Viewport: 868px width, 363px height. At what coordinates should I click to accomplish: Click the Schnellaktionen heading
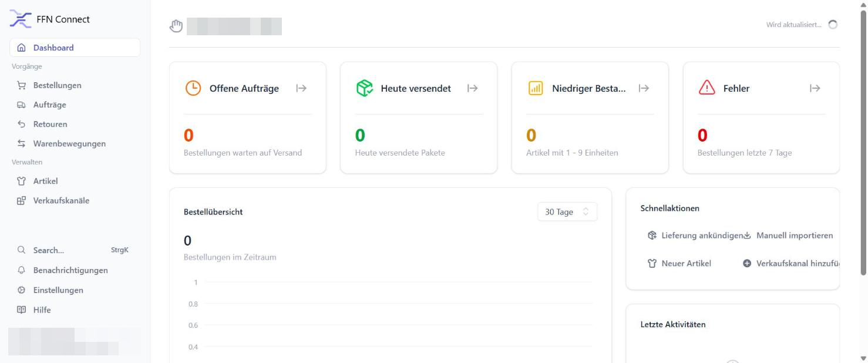[x=669, y=208]
